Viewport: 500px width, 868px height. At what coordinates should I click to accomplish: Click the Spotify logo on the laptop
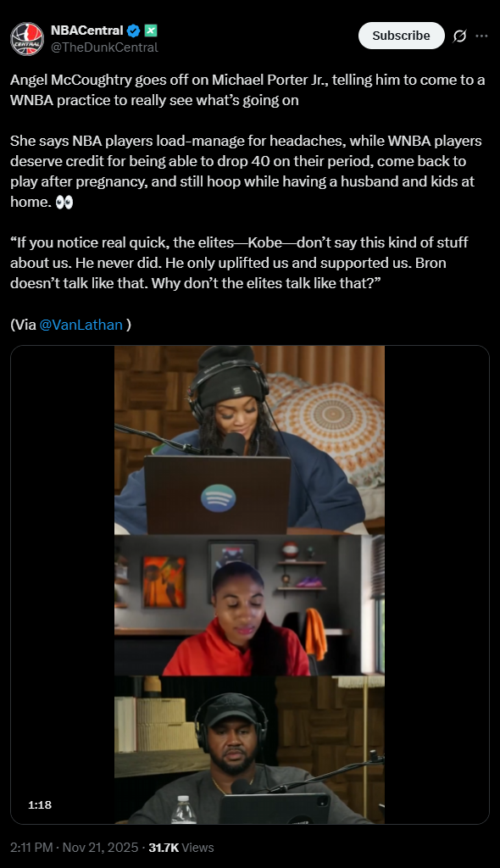[x=218, y=497]
